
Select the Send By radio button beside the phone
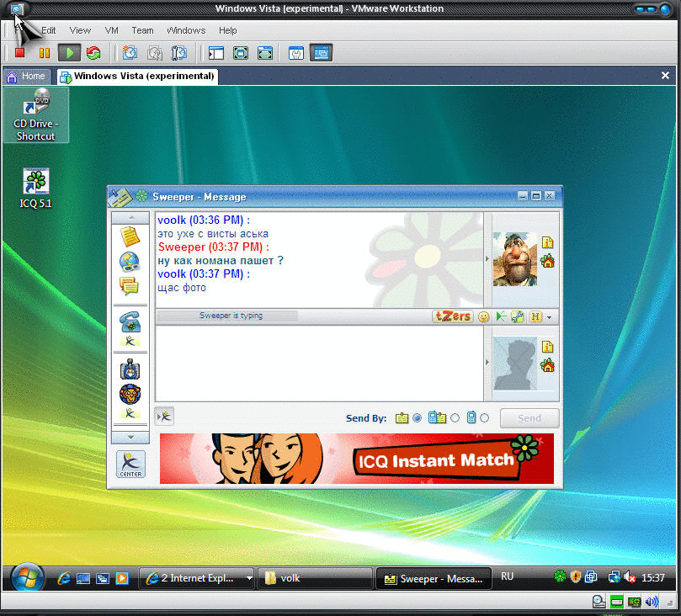click(x=484, y=418)
